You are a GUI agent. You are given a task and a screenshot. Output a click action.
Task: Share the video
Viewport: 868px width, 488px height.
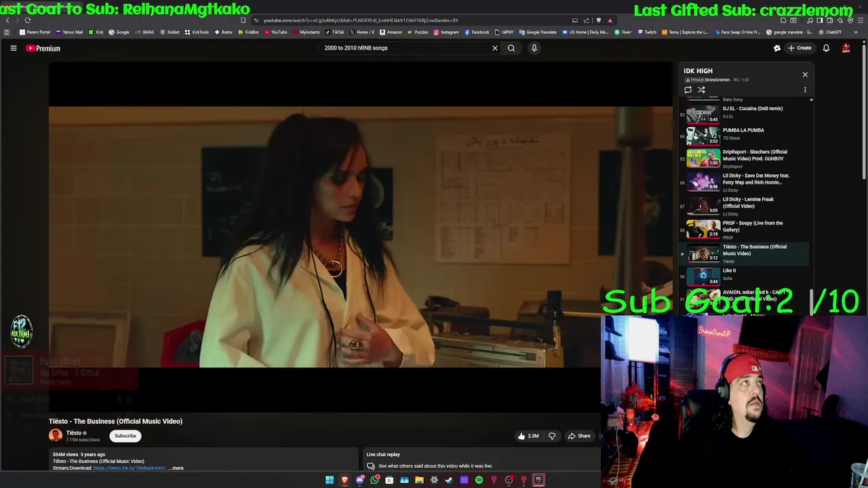pyautogui.click(x=579, y=436)
